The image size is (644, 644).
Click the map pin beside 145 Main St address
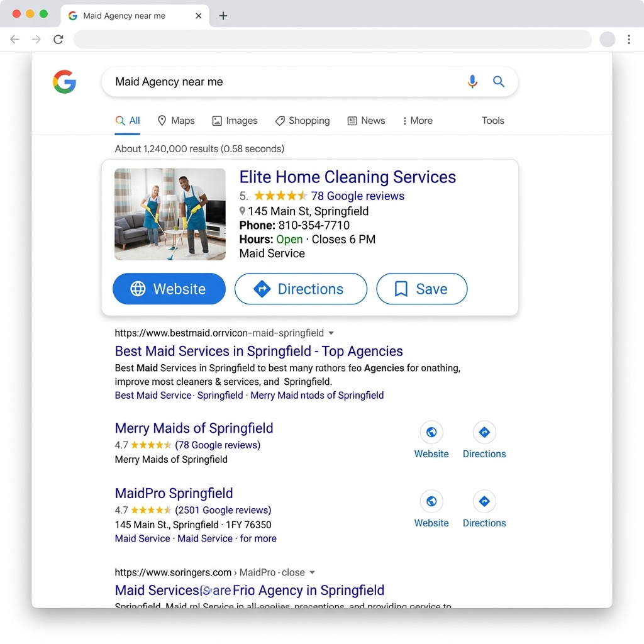(x=242, y=211)
